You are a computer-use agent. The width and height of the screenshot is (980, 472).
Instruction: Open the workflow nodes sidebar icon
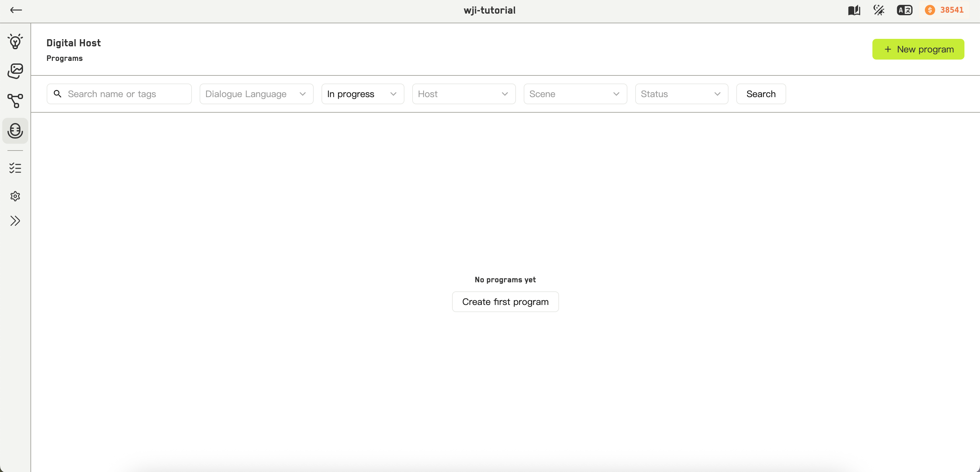(x=15, y=101)
